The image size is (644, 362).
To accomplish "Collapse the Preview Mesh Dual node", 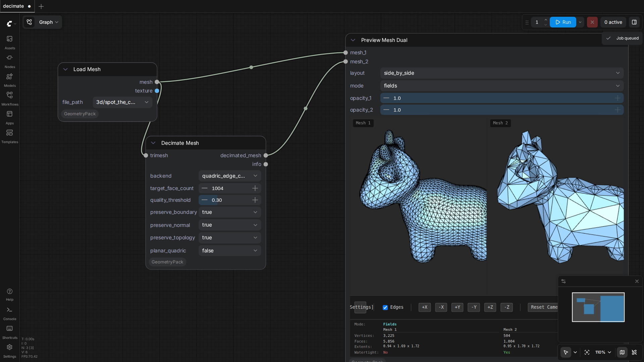I will pyautogui.click(x=353, y=40).
